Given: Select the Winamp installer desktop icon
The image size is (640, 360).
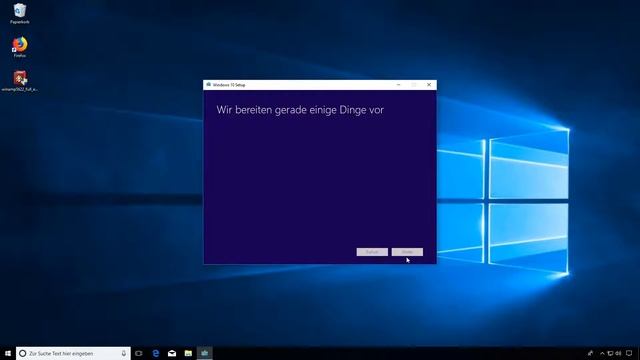Looking at the screenshot, I should point(20,80).
